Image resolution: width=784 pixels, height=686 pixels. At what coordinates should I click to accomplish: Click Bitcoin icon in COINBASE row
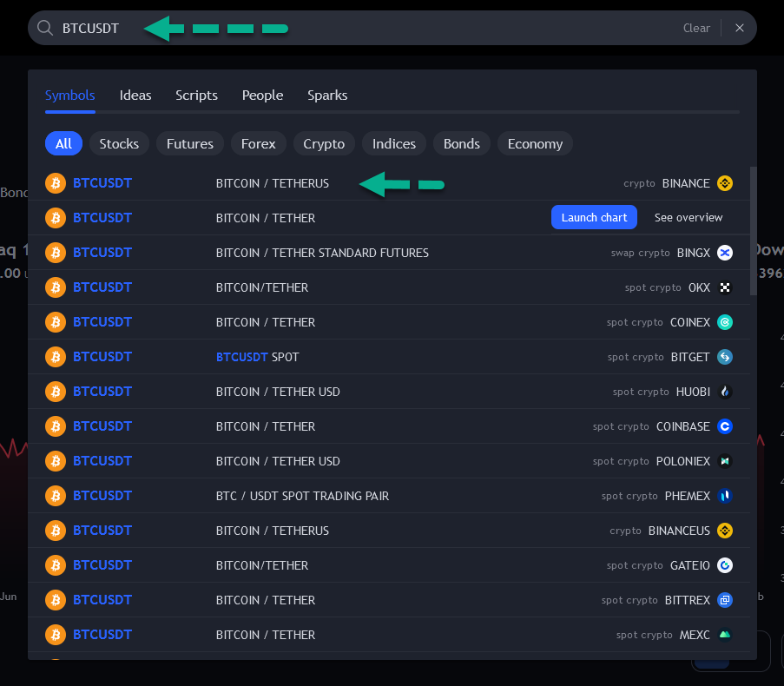(56, 426)
